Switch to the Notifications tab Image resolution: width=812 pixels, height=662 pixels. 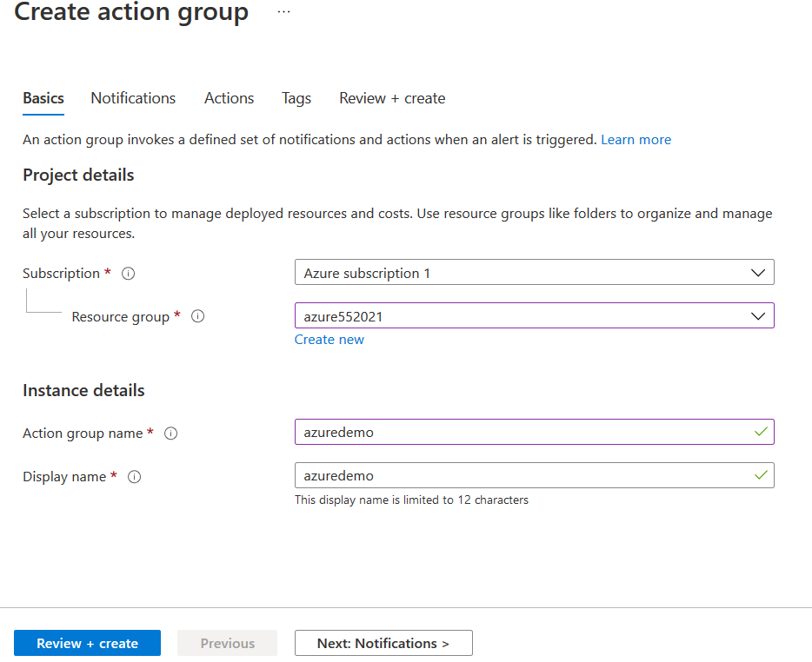click(x=133, y=98)
